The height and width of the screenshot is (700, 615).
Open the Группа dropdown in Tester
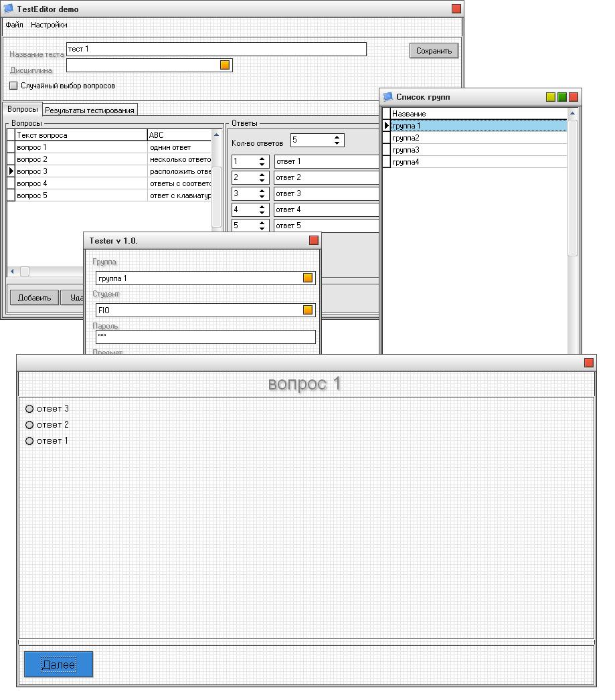point(308,278)
